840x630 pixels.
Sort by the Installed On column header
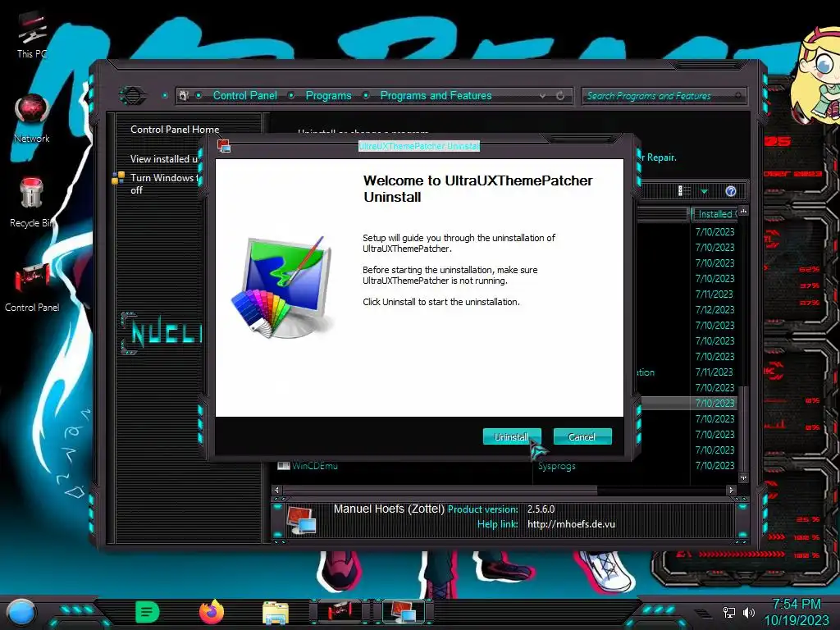click(714, 214)
